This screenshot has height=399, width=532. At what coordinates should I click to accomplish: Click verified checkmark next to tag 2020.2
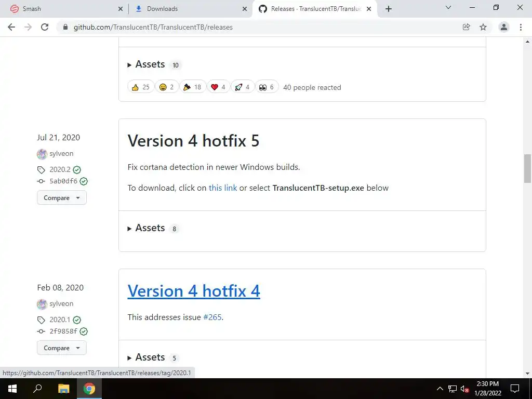click(x=77, y=170)
